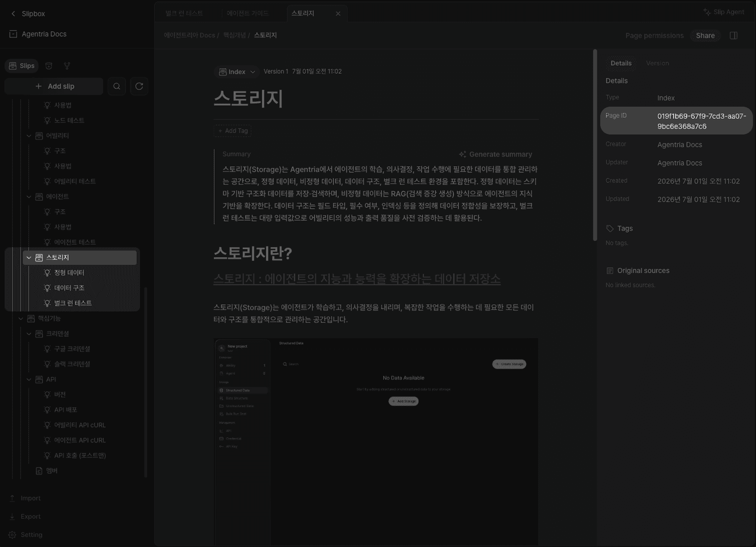Click the sidebar lightbulb icon for 벌크 런 테스트
The image size is (756, 547).
pos(47,303)
